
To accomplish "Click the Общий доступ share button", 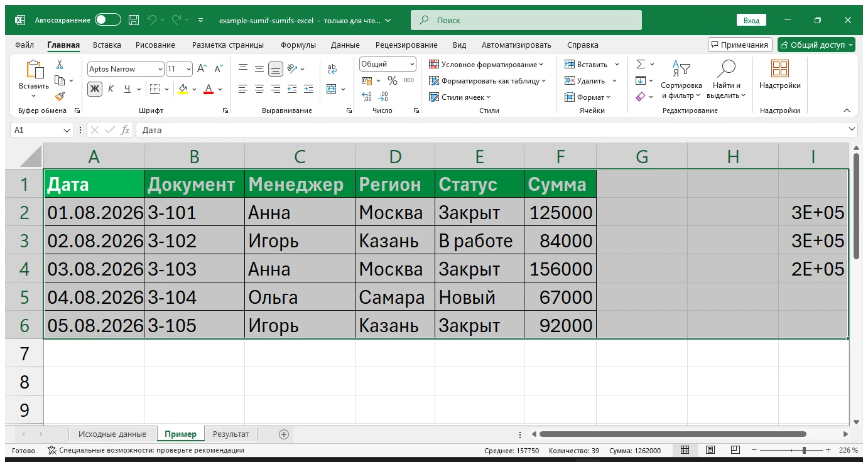I will 816,45.
